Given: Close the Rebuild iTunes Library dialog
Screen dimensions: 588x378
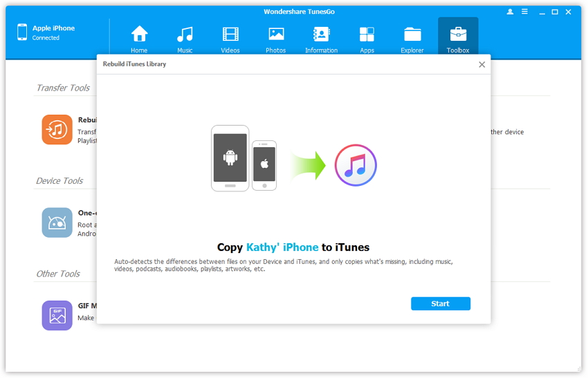Looking at the screenshot, I should 482,64.
